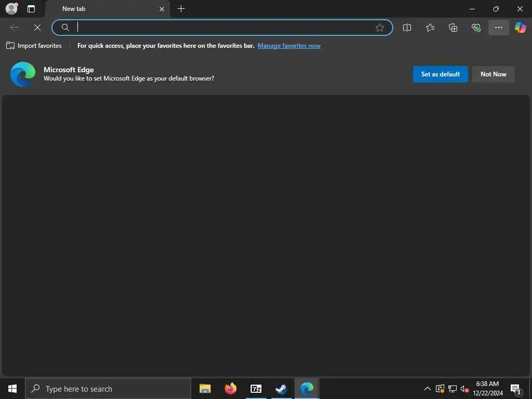Click the address bar search icon
The height and width of the screenshot is (399, 532).
pos(65,28)
